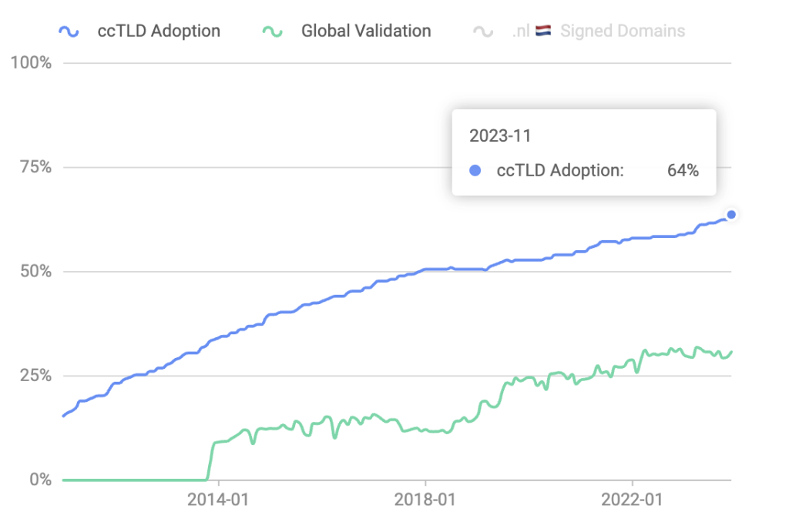Enable the .nl Signed Domains legend text
The image size is (789, 532).
(623, 32)
